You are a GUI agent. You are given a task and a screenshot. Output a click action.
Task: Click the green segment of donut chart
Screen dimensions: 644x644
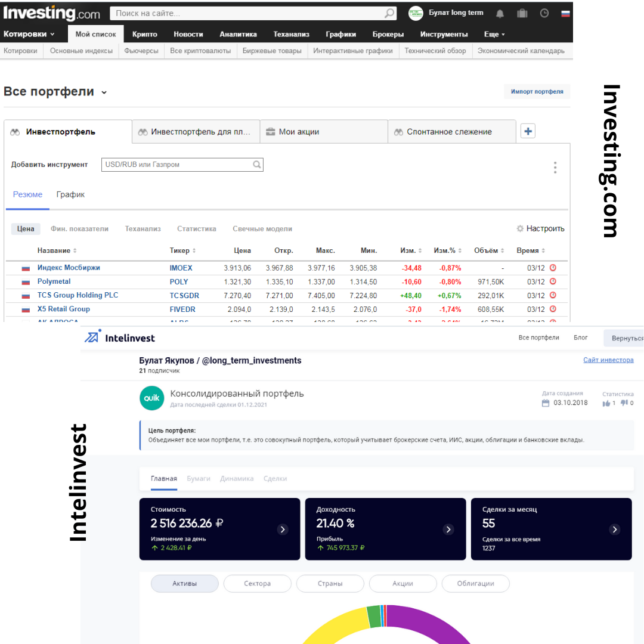coord(374,616)
